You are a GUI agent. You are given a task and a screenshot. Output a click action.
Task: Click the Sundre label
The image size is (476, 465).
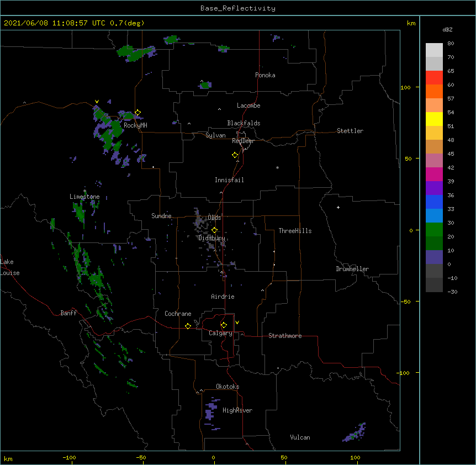point(161,216)
